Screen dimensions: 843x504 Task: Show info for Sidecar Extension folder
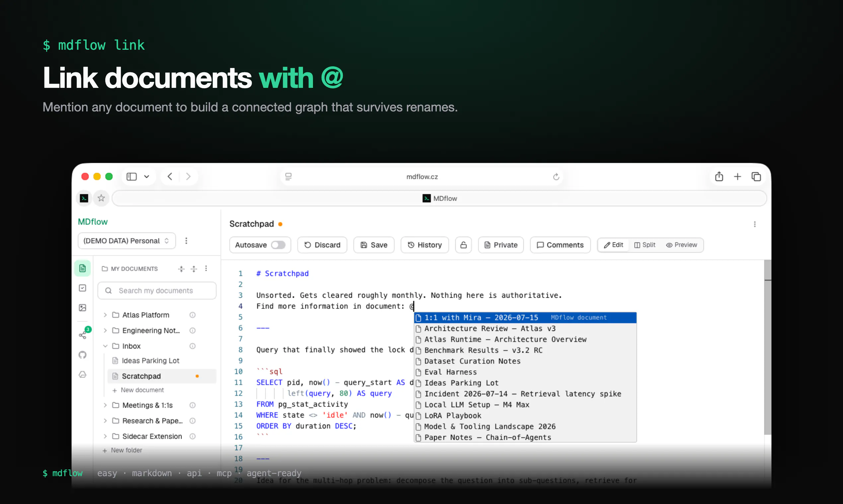[x=192, y=436]
